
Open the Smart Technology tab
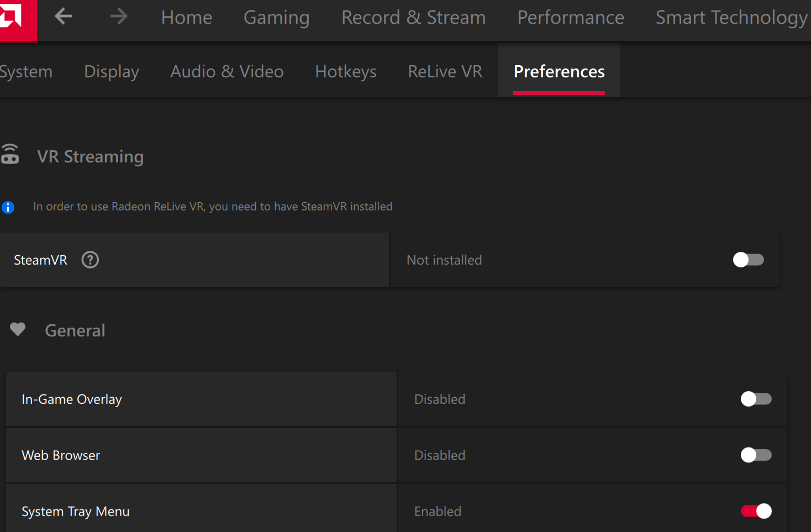733,18
